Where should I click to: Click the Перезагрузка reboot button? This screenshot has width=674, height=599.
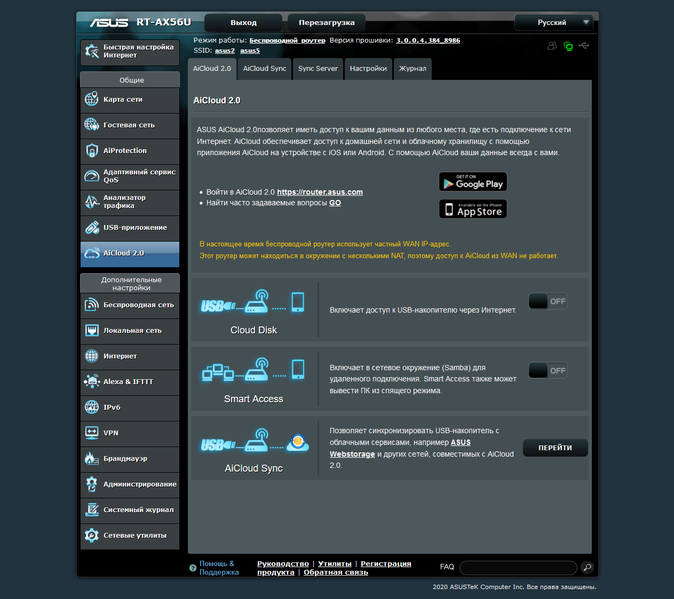(327, 22)
